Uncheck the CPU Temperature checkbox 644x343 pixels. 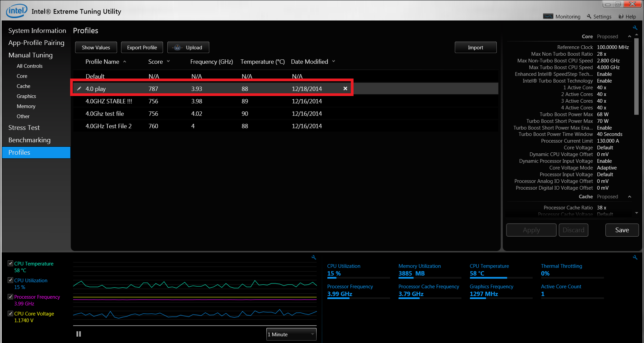coord(10,263)
